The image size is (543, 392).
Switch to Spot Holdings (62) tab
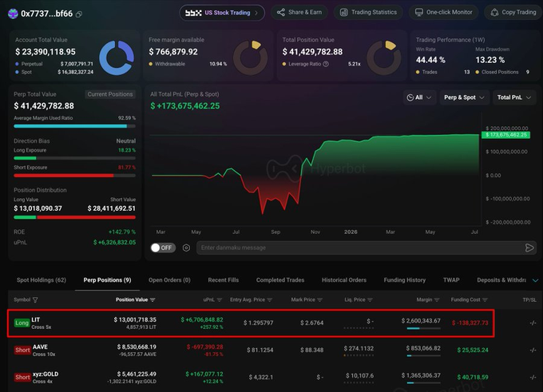[x=42, y=279]
